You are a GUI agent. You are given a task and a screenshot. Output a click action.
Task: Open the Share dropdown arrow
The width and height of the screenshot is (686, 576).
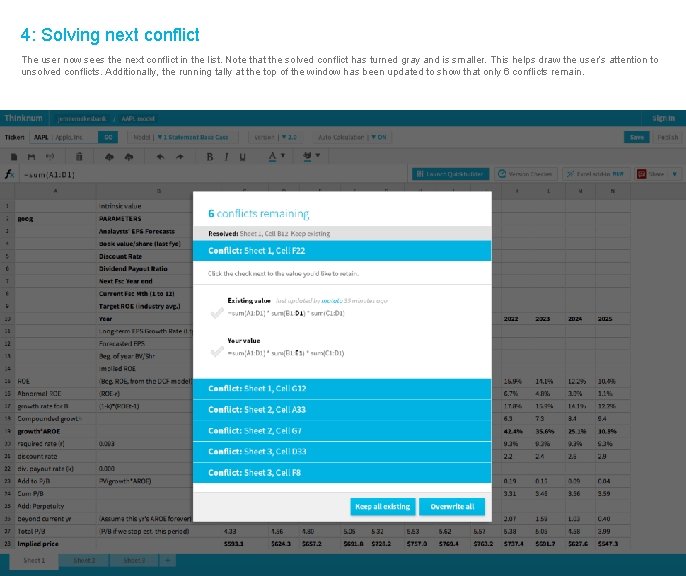[675, 174]
